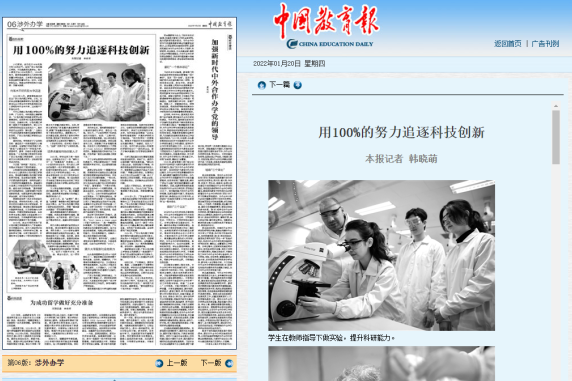
Task: Click the article scrollbar up arrow
Action: 556,106
